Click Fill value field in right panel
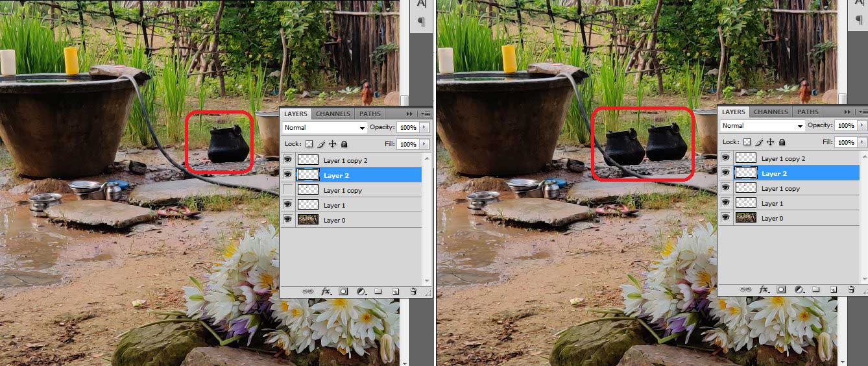 (846, 142)
